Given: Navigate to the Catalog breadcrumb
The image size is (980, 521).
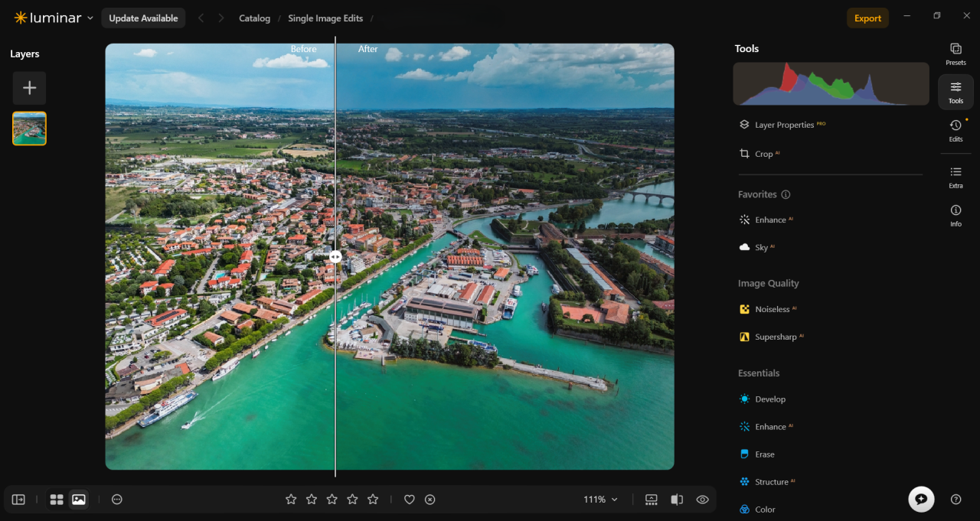Looking at the screenshot, I should point(254,18).
